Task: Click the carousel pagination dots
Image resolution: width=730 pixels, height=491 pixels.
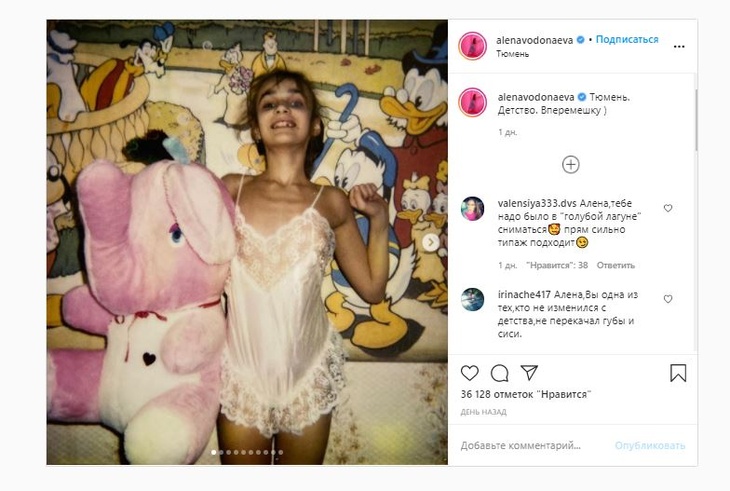Action: click(x=247, y=453)
